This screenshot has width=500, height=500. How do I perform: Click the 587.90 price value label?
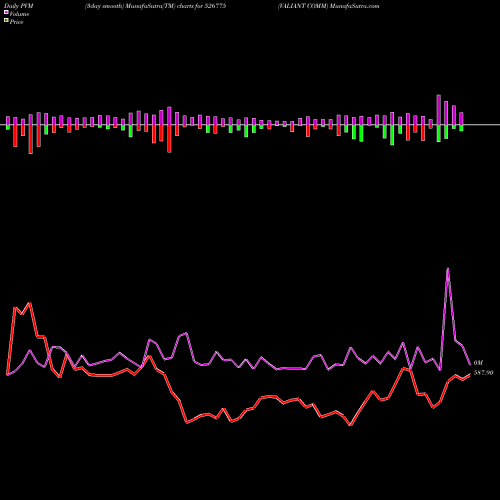[483, 373]
